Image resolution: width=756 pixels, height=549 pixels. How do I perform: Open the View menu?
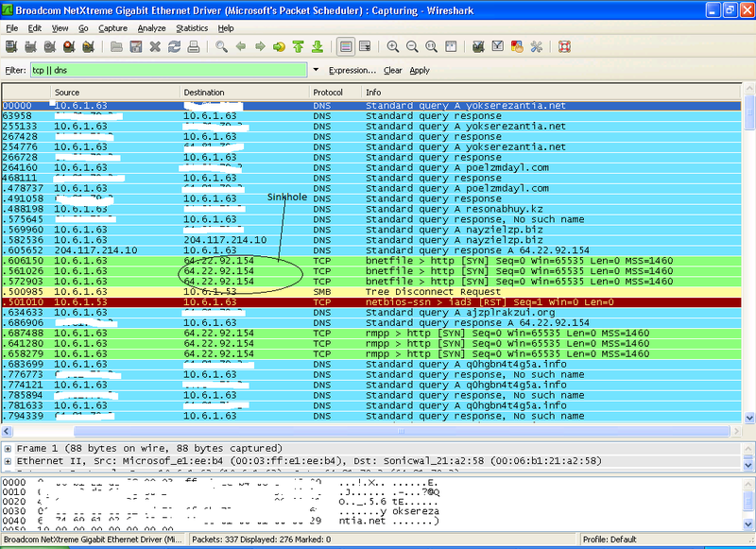pos(60,28)
